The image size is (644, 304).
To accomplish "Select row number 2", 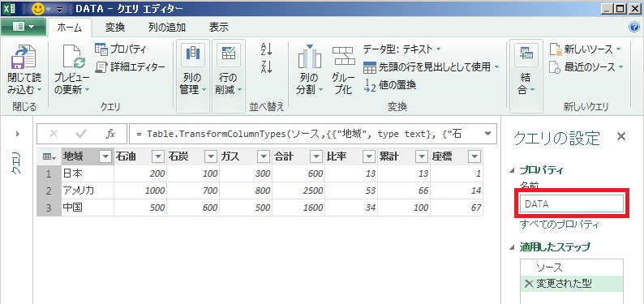I will 49,191.
